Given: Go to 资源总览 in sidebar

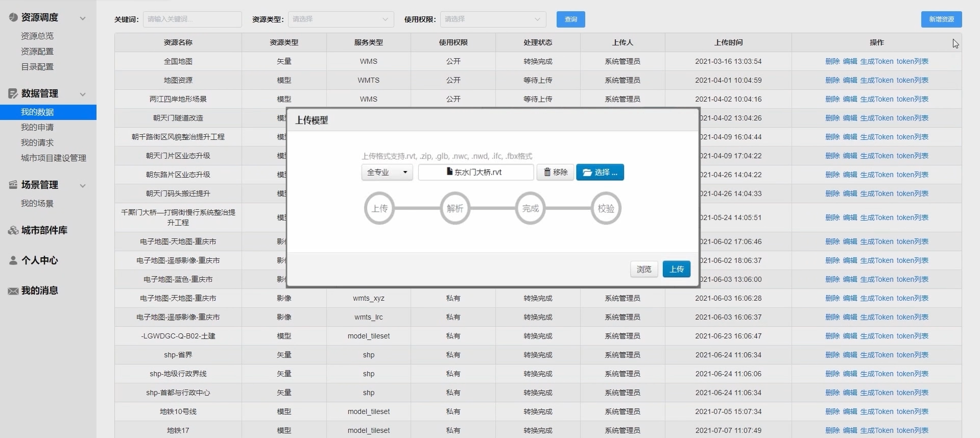Looking at the screenshot, I should click(37, 36).
